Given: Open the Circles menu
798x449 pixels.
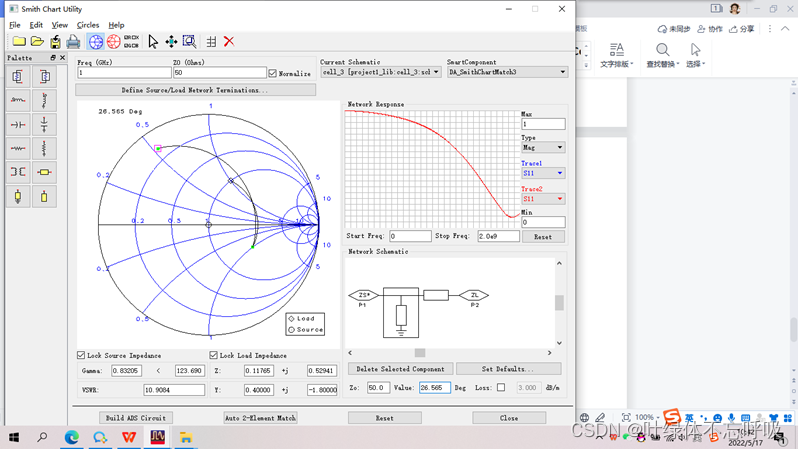Looking at the screenshot, I should click(88, 25).
